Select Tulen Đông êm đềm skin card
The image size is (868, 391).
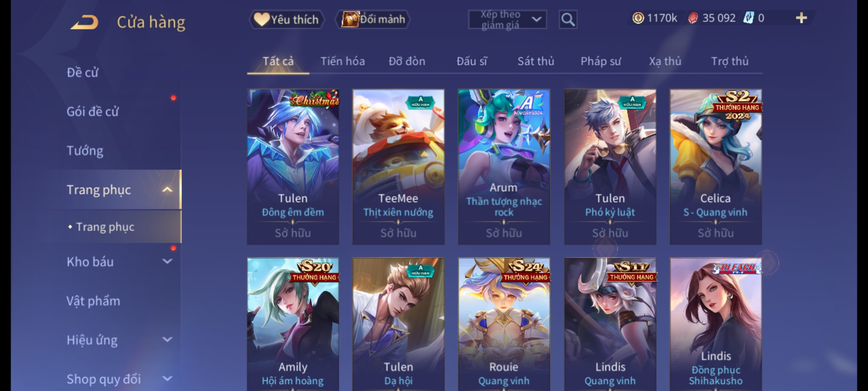pyautogui.click(x=293, y=167)
